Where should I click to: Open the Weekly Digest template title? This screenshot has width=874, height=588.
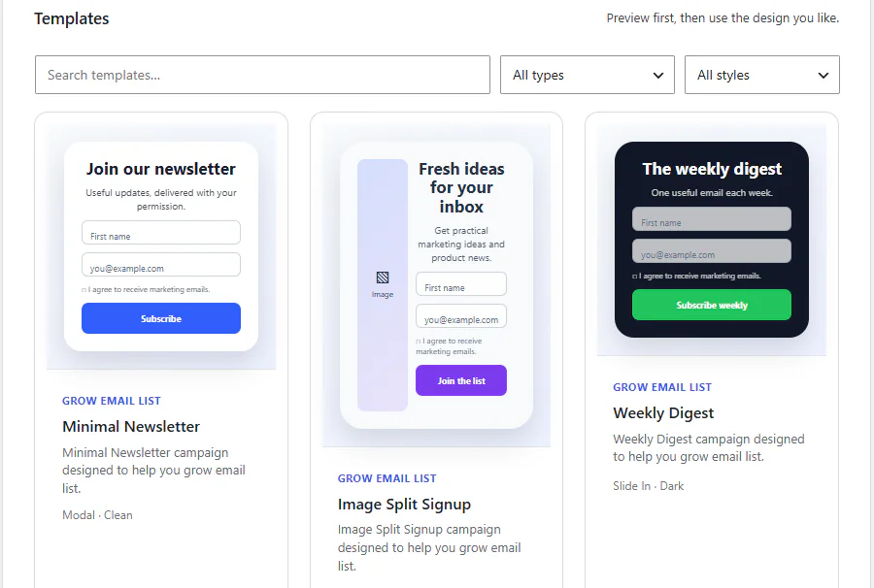[x=663, y=413]
